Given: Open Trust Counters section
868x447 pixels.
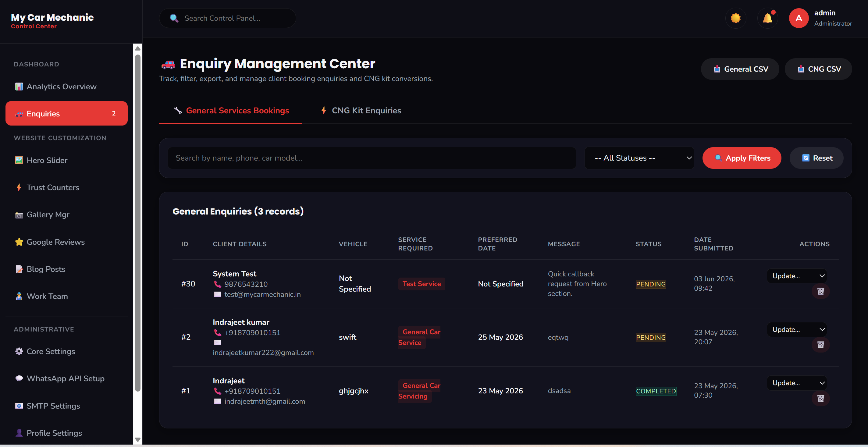Looking at the screenshot, I should click(66, 187).
